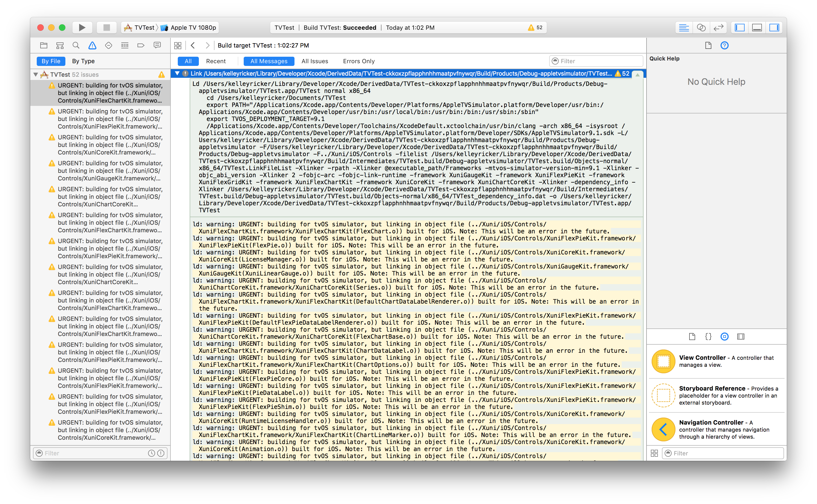817x504 pixels.
Task: Open the Media library
Action: (x=741, y=337)
